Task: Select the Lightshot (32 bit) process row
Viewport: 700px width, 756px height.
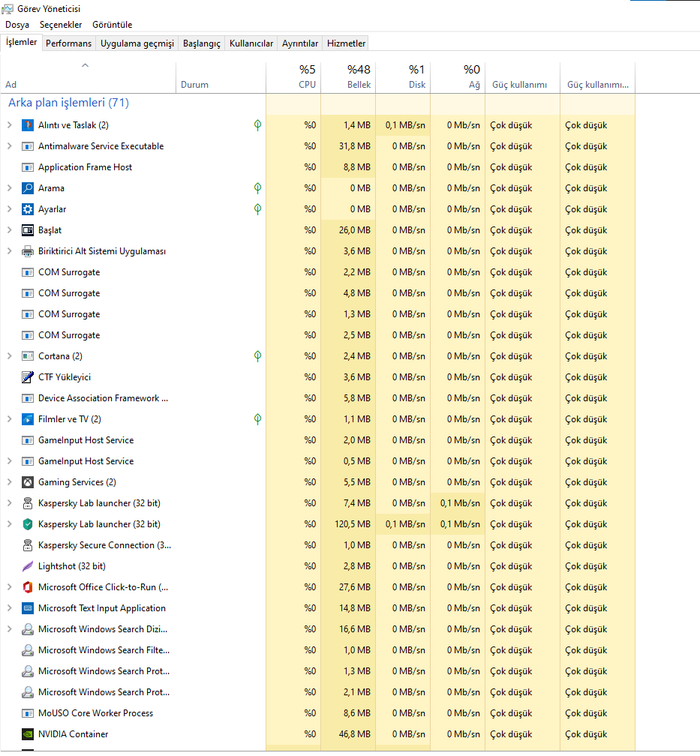Action: point(317,566)
